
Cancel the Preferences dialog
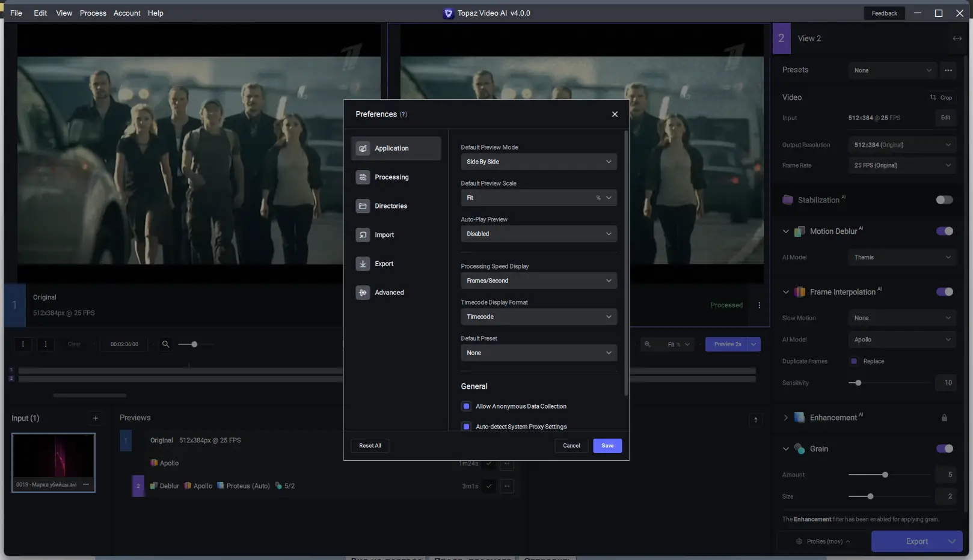tap(571, 446)
